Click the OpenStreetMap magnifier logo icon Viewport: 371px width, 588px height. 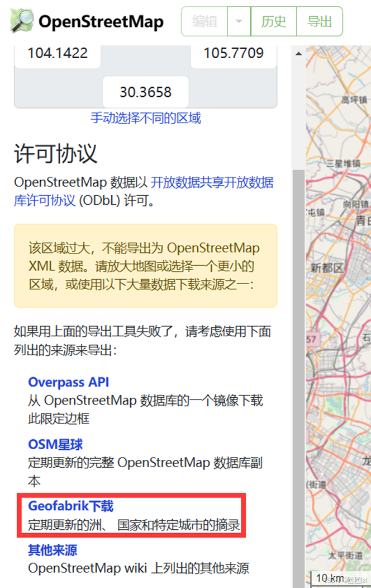[x=22, y=21]
